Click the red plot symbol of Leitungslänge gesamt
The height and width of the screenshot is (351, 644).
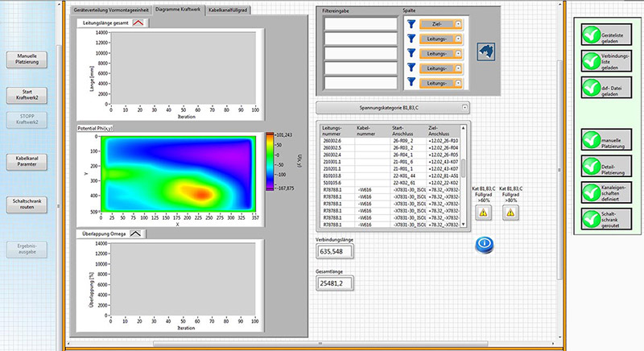[138, 23]
